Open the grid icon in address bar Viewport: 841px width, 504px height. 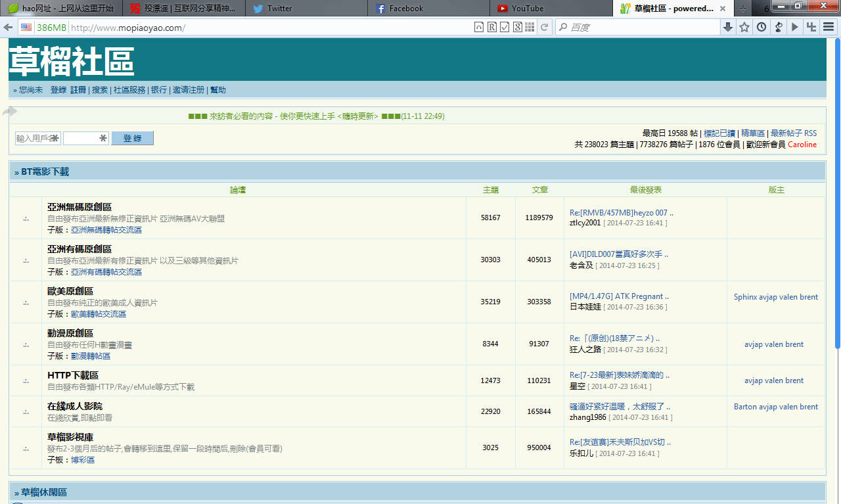tap(530, 28)
